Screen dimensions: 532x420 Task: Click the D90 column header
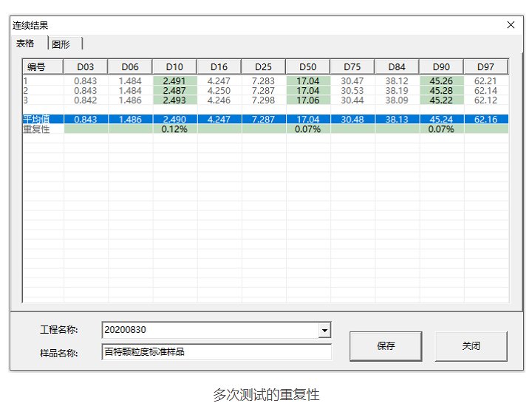pyautogui.click(x=441, y=67)
